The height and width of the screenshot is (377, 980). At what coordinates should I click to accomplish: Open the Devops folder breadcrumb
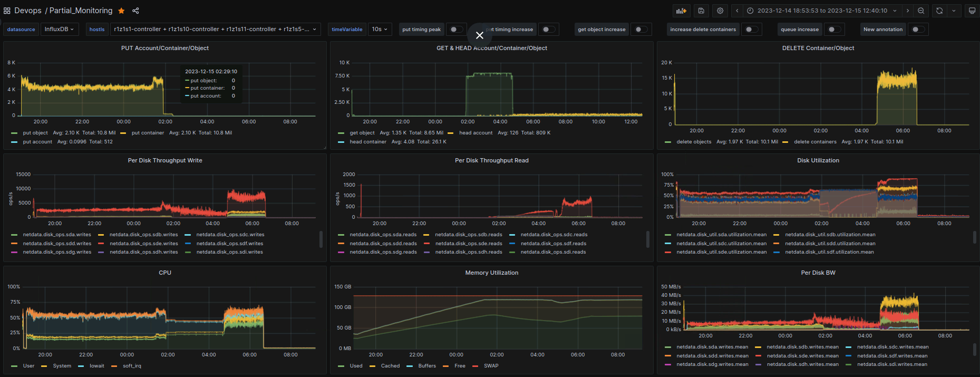pyautogui.click(x=28, y=11)
